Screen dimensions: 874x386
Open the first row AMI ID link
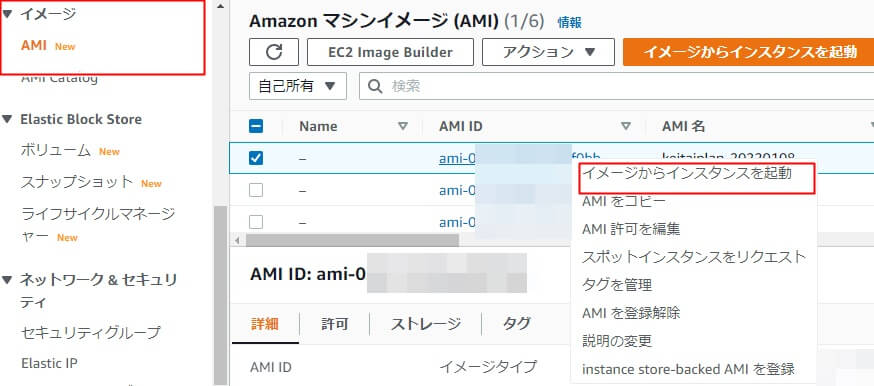click(458, 158)
